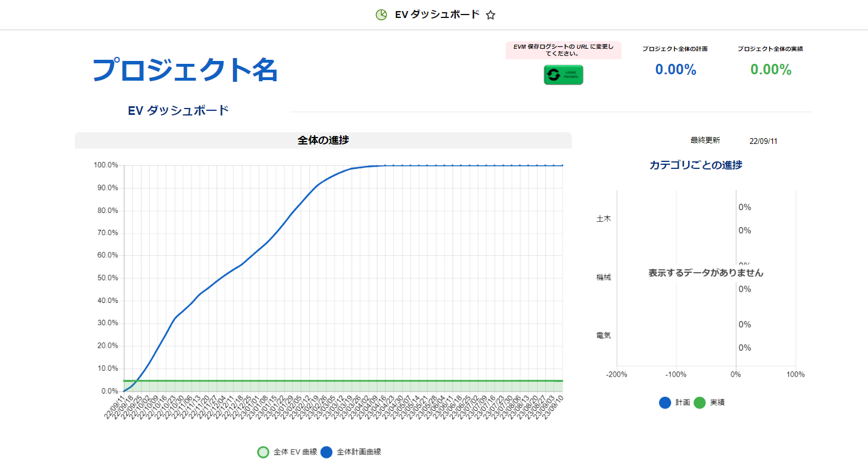Click the -200% x-axis label
868x473 pixels.
(x=617, y=374)
